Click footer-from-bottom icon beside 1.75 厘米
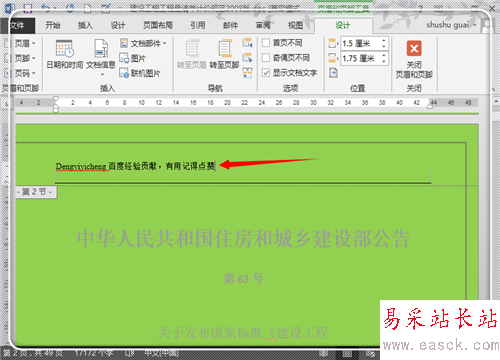Screen dimensions: 500x360 pos(333,58)
